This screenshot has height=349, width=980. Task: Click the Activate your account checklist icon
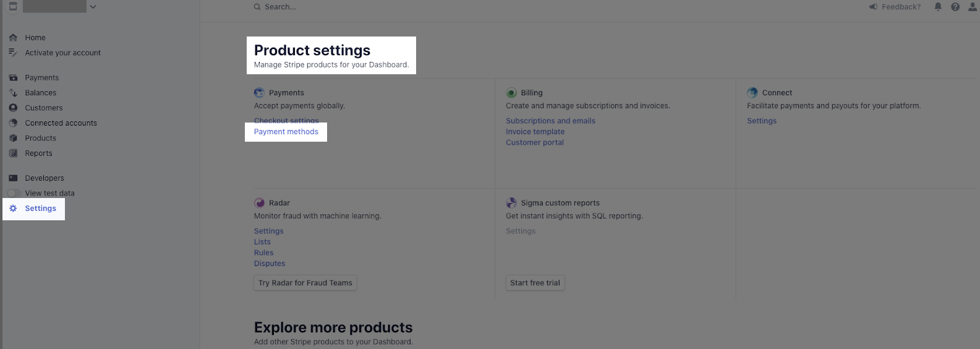coord(13,53)
